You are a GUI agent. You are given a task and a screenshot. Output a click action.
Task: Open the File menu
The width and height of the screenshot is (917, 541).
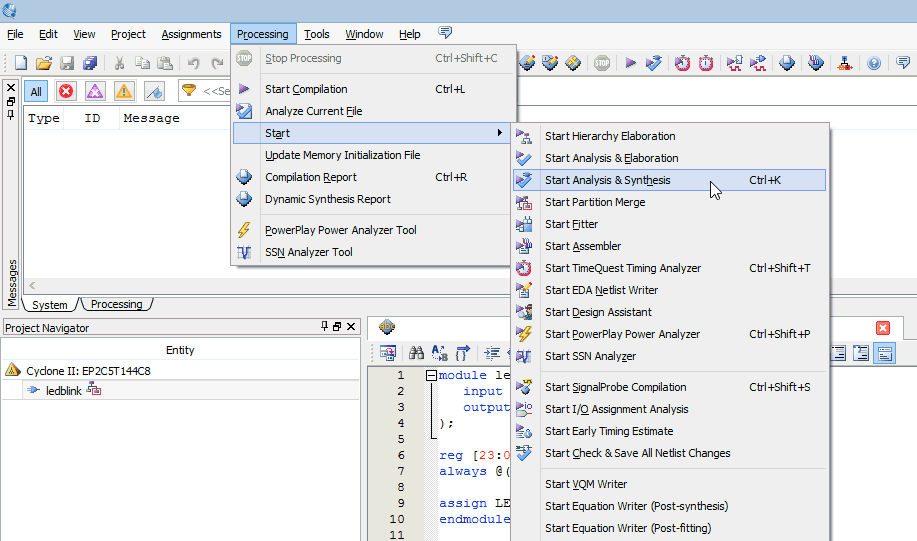[15, 34]
